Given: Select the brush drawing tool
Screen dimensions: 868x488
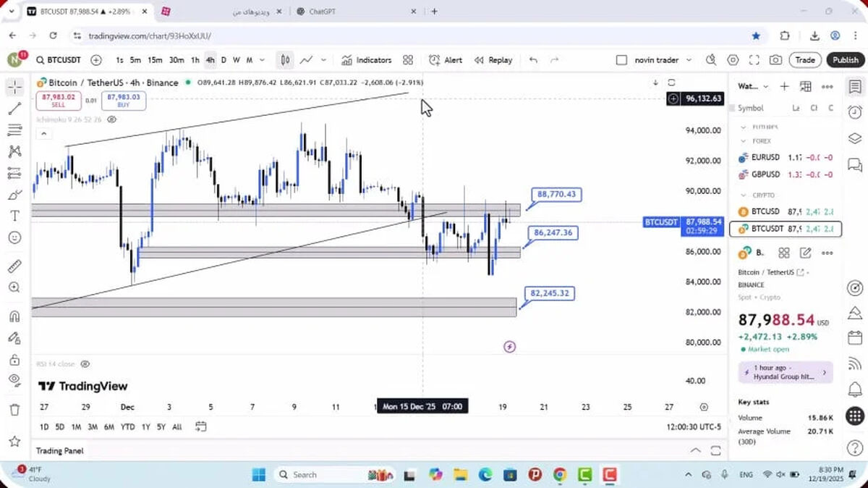Looking at the screenshot, I should [14, 195].
